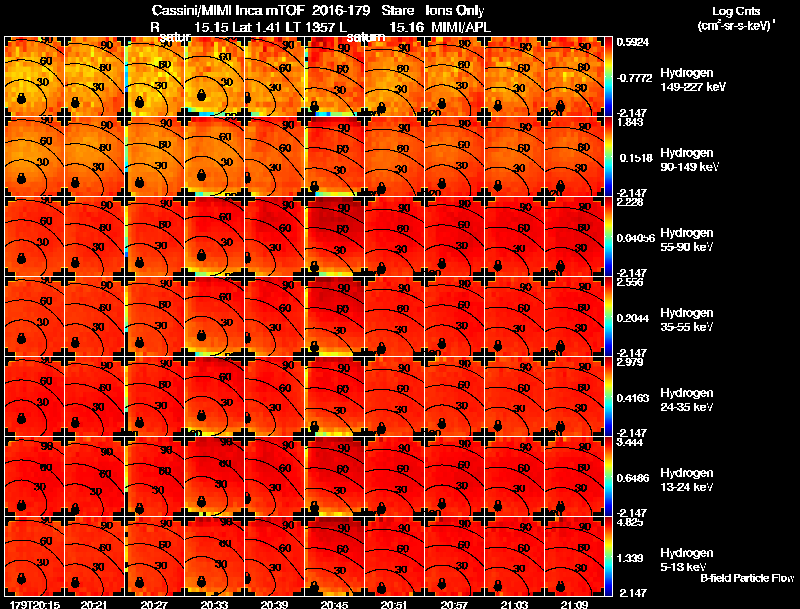This screenshot has height=609, width=800.
Task: Click the Saturn marker in the 20:33 90-149 keV panel
Action: tap(202, 175)
